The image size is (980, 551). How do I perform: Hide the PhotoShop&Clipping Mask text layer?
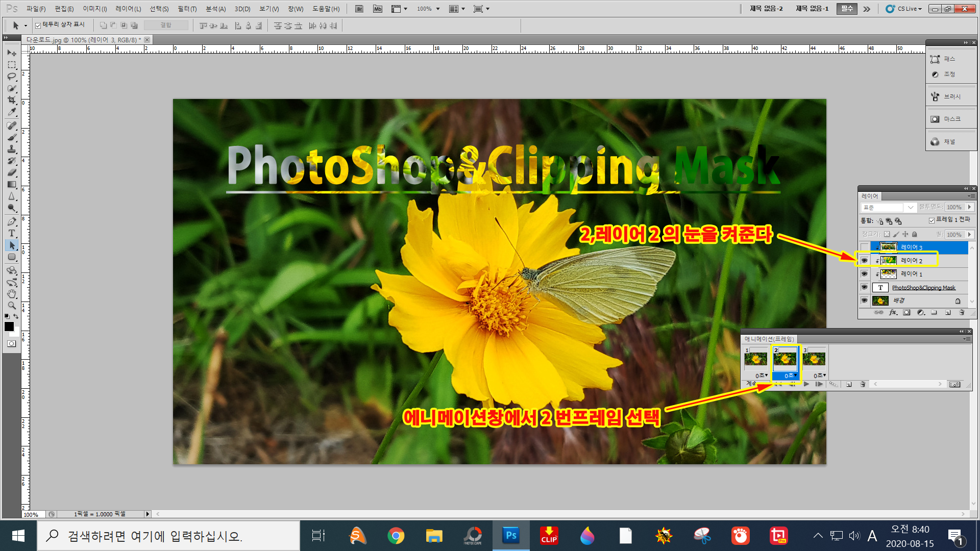coord(864,287)
